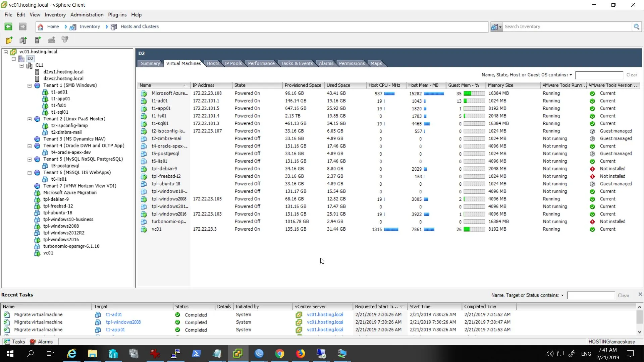Click the d2vs1.hosting.local host icon
Viewport: 644px width, 362px height.
point(38,72)
